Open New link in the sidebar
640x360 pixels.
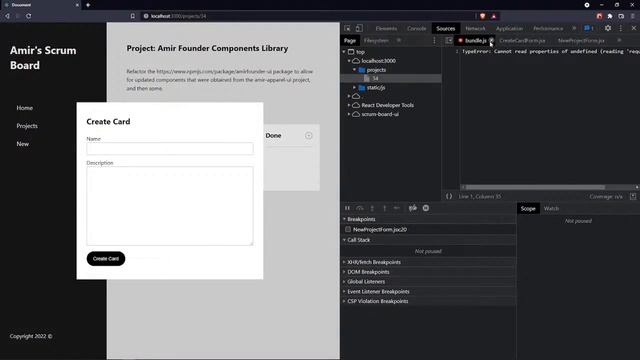click(x=22, y=144)
